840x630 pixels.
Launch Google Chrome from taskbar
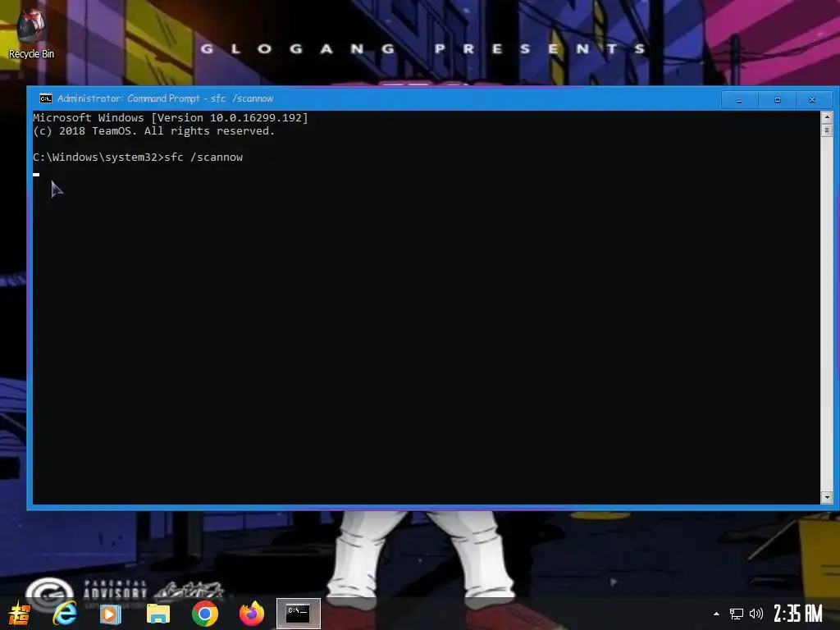204,614
